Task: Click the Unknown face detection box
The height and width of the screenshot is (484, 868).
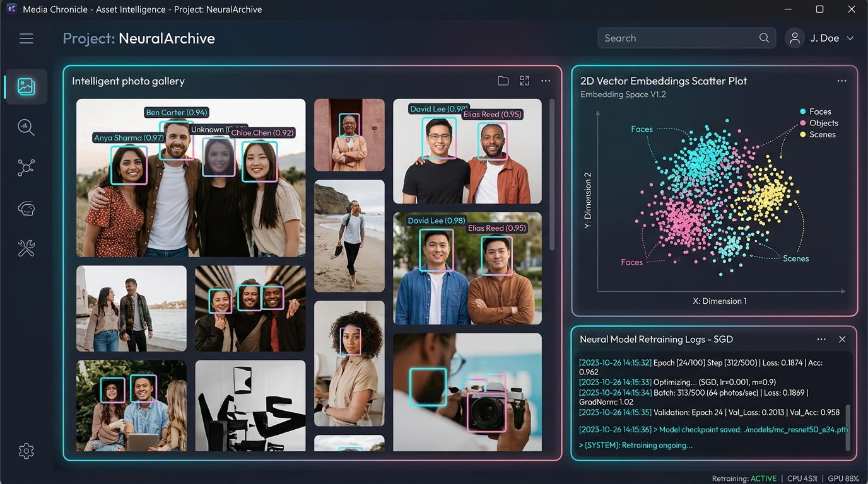Action: (219, 157)
